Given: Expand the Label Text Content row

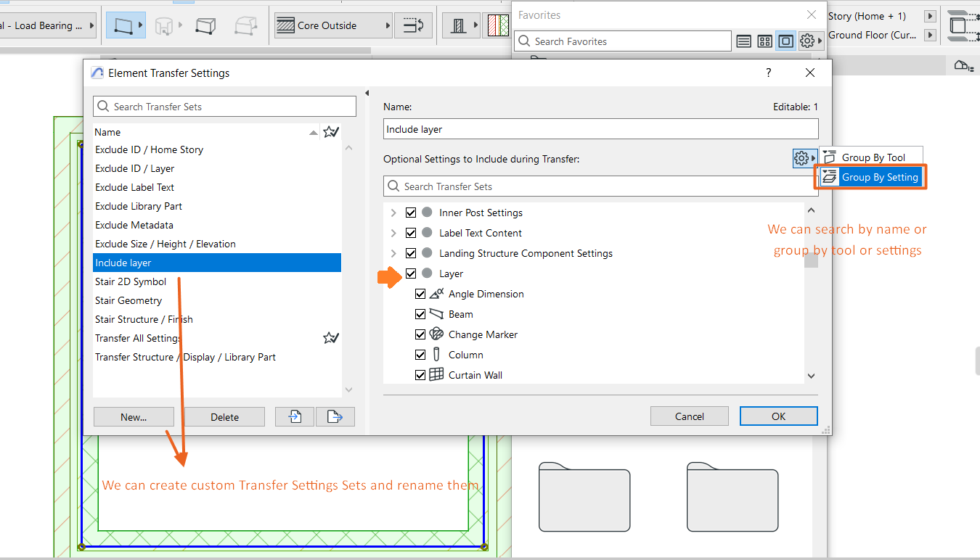Looking at the screenshot, I should 393,233.
